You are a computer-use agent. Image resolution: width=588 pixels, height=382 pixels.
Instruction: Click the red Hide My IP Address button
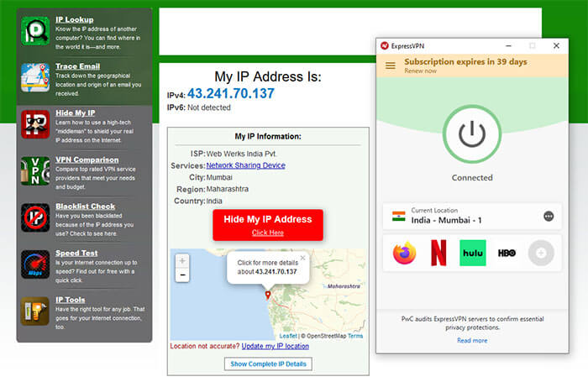point(268,225)
